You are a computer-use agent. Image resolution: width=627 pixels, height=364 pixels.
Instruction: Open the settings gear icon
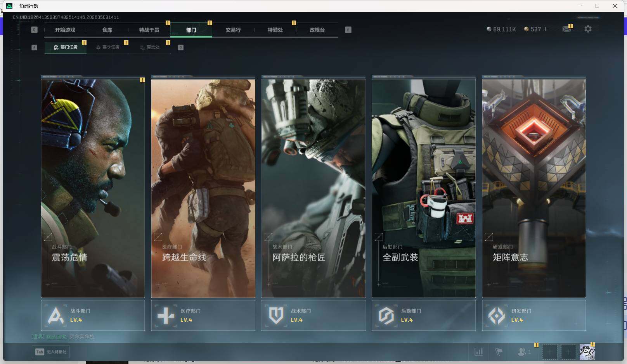click(588, 29)
